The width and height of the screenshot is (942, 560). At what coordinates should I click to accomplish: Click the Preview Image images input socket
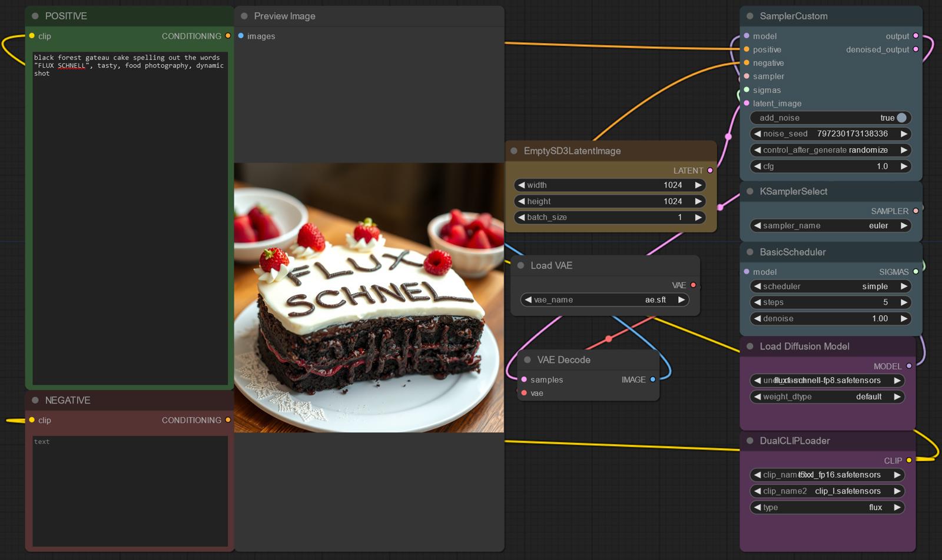[241, 36]
